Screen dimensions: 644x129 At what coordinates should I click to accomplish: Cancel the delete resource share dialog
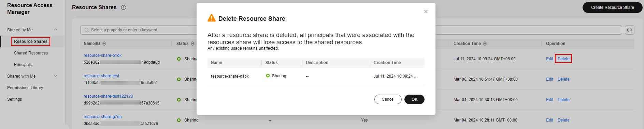click(388, 99)
